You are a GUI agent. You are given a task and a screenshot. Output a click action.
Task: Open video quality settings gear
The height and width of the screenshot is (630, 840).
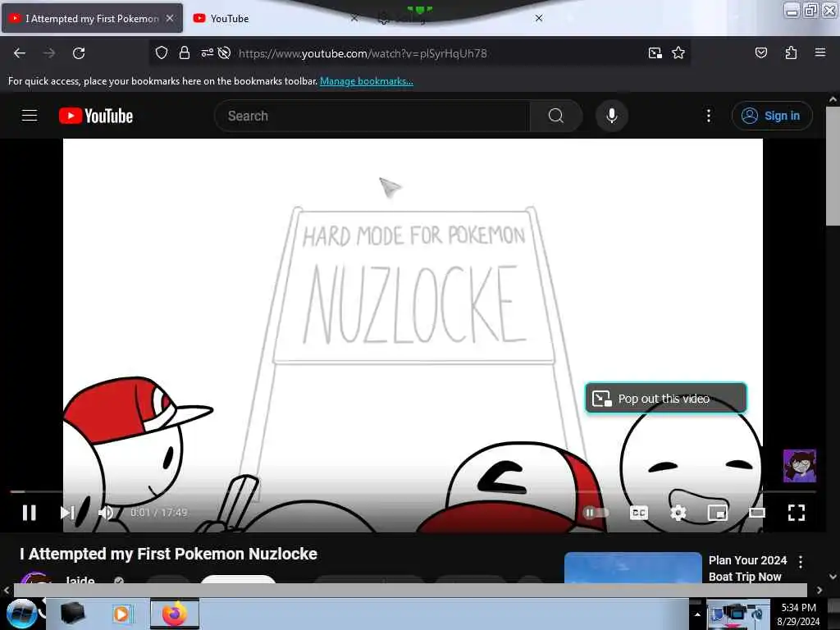pyautogui.click(x=678, y=513)
